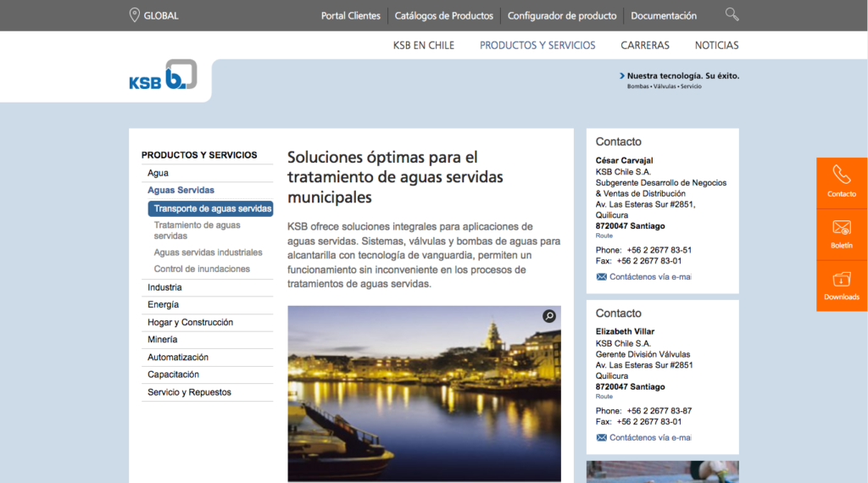Click Route link under Elizabeth Villar's address
Image resolution: width=868 pixels, height=483 pixels.
coord(604,397)
